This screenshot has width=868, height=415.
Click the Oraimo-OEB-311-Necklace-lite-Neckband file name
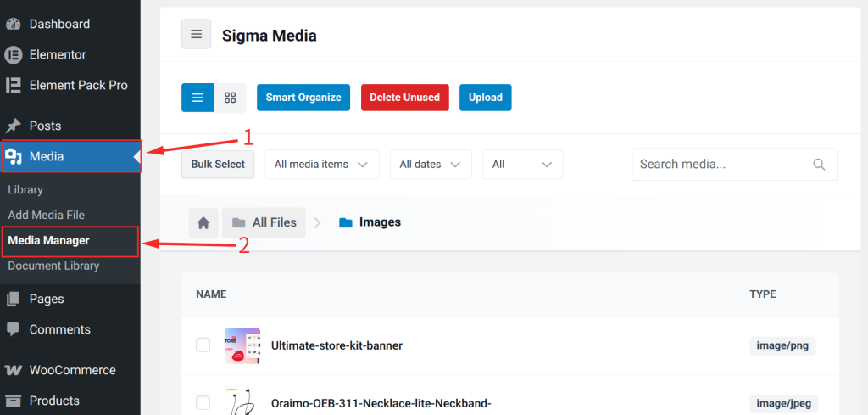tap(381, 403)
